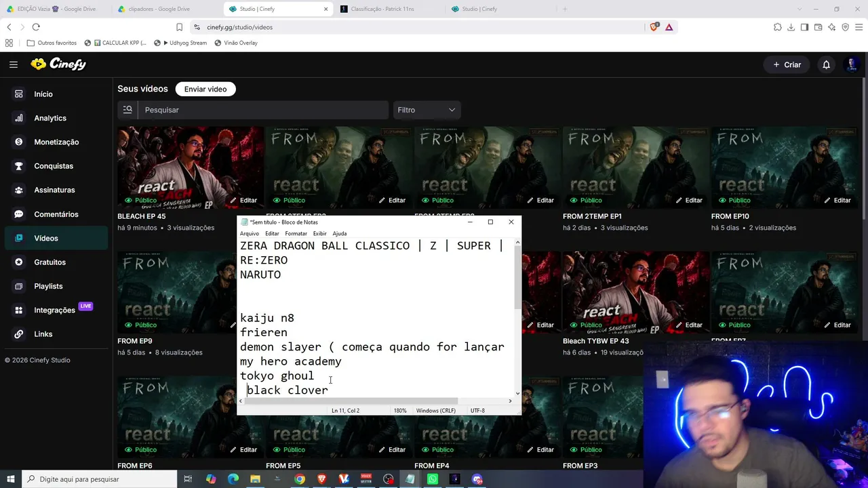Open File Explorer from the taskbar
The width and height of the screenshot is (868, 488).
click(255, 479)
